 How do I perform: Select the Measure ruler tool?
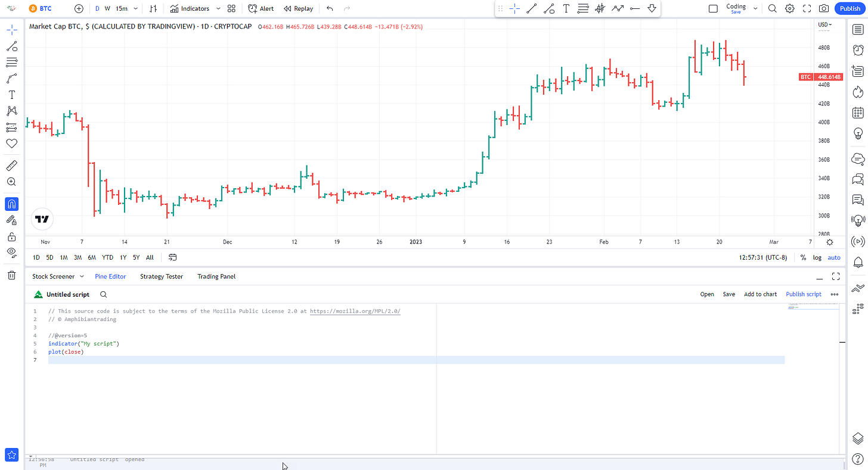11,165
